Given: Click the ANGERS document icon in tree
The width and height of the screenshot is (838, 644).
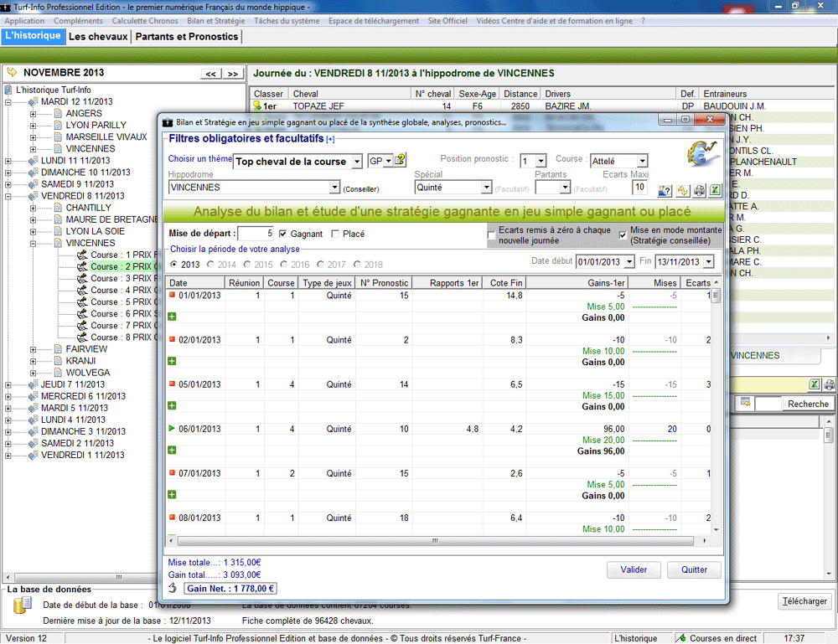Looking at the screenshot, I should coord(59,113).
